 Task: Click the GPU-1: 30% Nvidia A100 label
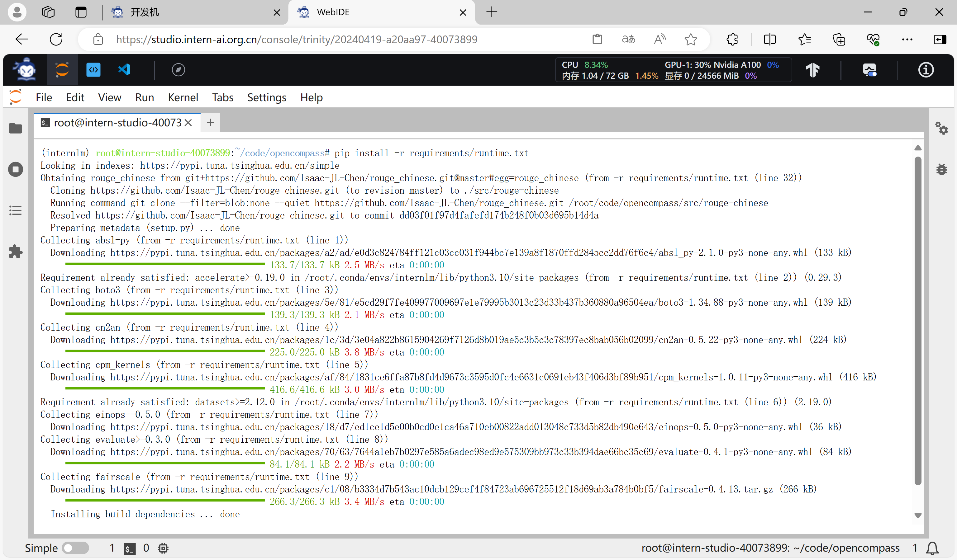(712, 65)
